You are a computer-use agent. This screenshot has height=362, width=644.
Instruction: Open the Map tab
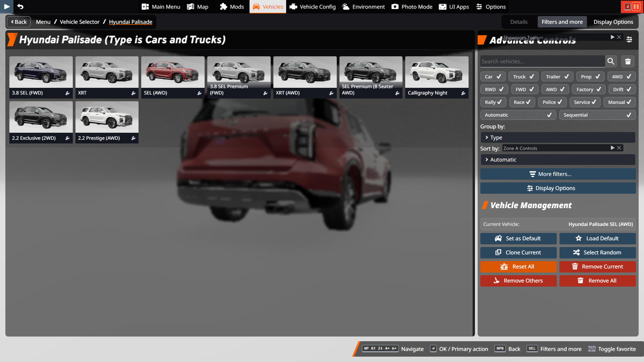point(198,7)
